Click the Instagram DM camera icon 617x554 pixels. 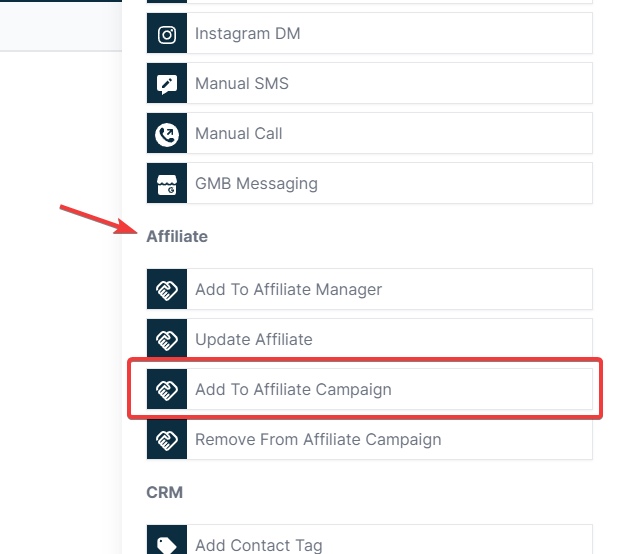167,33
